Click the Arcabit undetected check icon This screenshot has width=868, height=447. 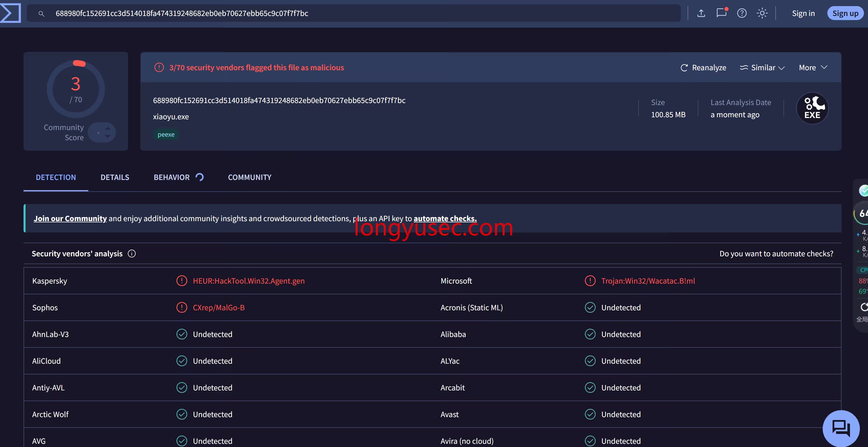(x=590, y=387)
